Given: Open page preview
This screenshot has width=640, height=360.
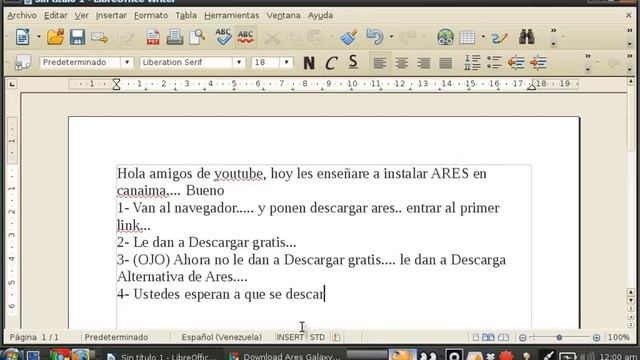Looking at the screenshot, I should coord(197,37).
